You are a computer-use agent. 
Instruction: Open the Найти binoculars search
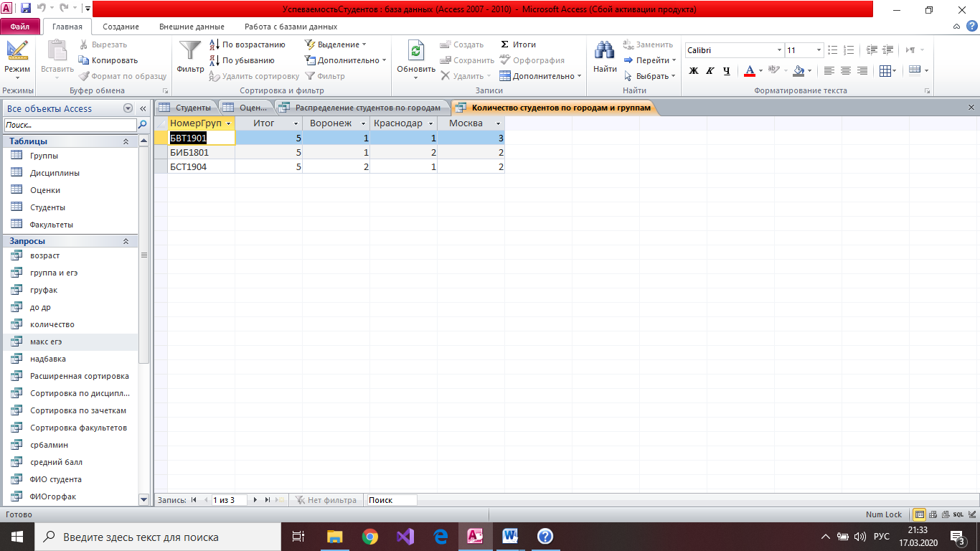coord(605,59)
